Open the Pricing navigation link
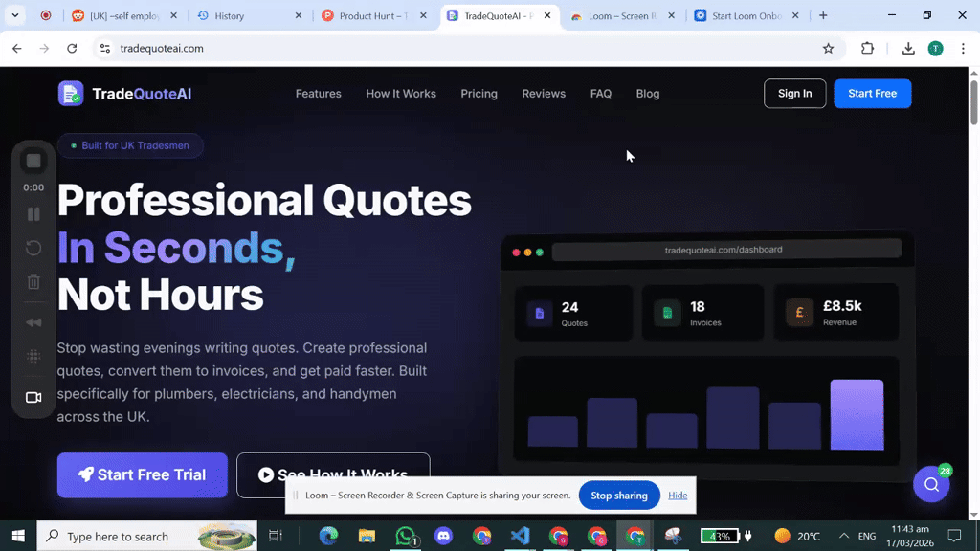Viewport: 980px width, 551px height. tap(479, 93)
